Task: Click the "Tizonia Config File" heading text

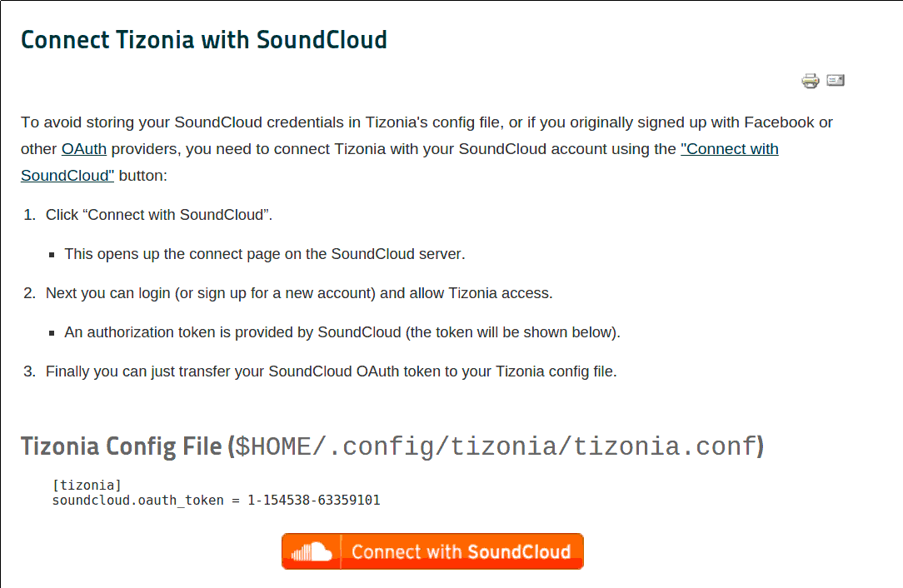Action: [121, 446]
